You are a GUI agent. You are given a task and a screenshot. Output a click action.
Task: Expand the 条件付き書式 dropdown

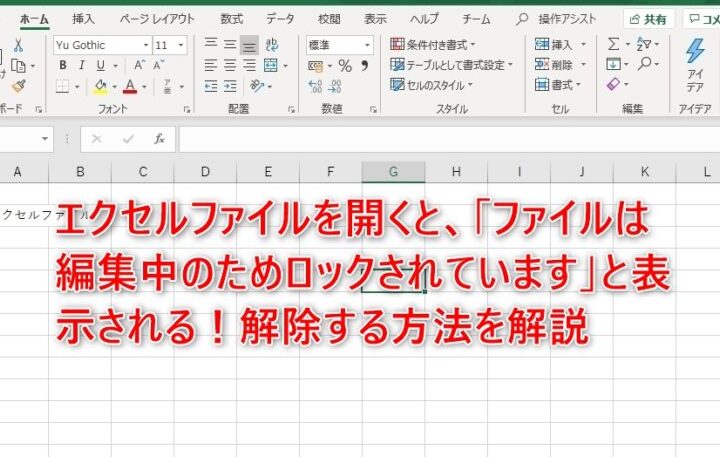point(433,45)
